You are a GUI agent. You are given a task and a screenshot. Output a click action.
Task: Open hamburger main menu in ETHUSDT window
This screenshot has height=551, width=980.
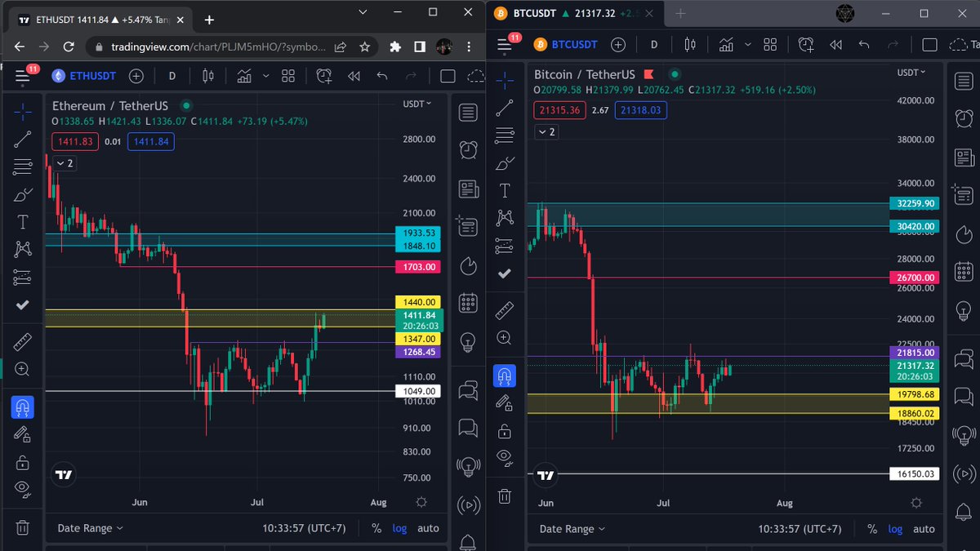(x=22, y=76)
